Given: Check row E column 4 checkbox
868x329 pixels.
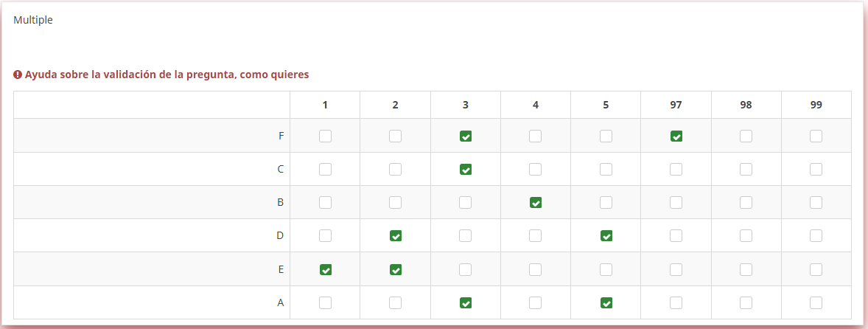Looking at the screenshot, I should pos(536,270).
